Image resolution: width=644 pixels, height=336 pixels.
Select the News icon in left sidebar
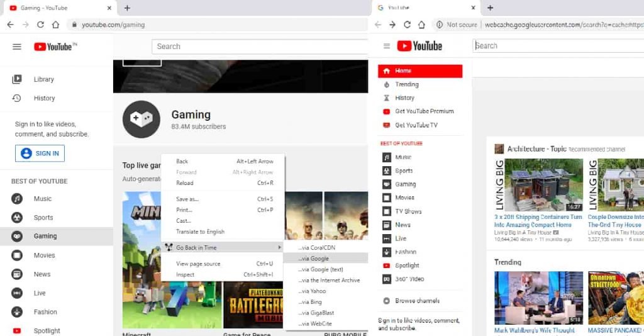tap(17, 274)
